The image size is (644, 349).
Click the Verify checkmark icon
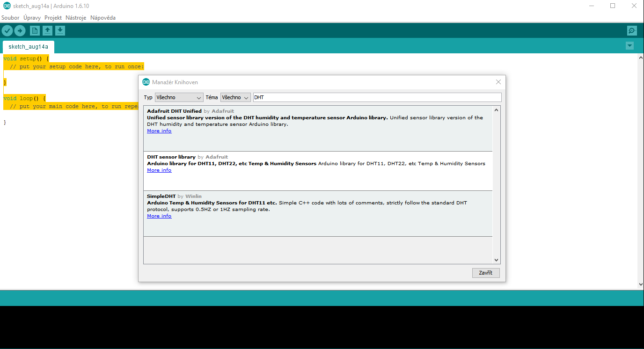pyautogui.click(x=7, y=30)
